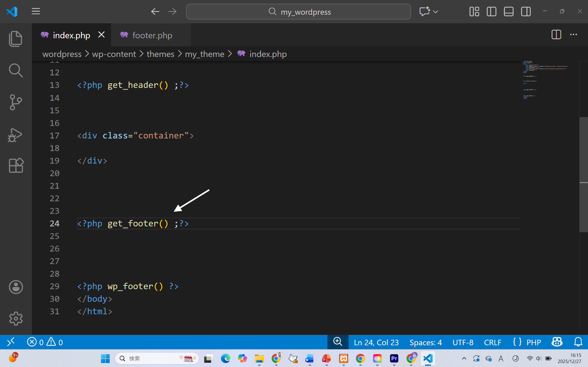Viewport: 588px width, 367px height.
Task: Open the PHP language mode selector
Action: click(533, 342)
